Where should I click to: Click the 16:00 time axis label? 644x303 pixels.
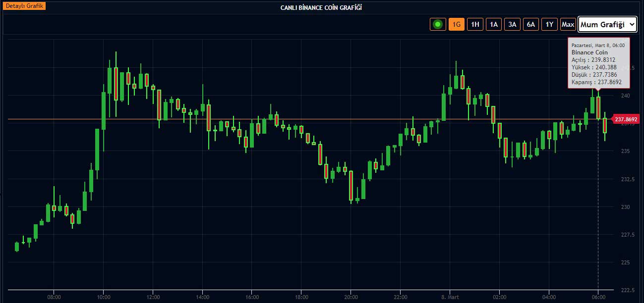252,297
